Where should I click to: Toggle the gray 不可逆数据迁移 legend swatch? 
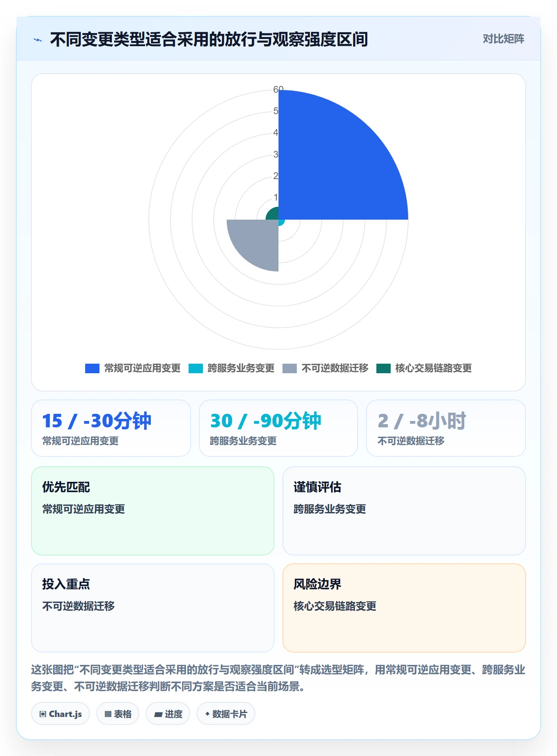pos(290,368)
